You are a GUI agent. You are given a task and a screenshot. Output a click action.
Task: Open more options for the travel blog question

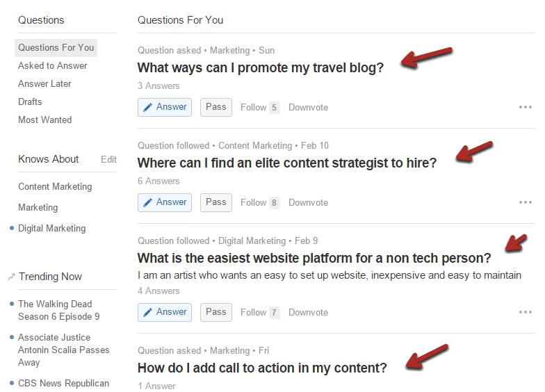coord(526,107)
